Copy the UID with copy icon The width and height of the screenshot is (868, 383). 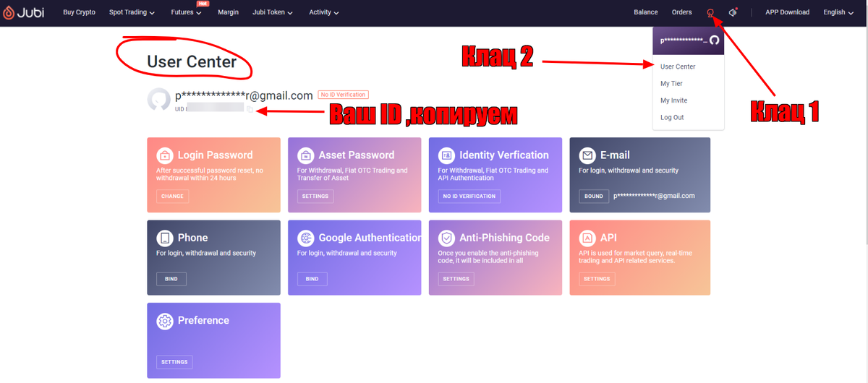click(x=250, y=109)
